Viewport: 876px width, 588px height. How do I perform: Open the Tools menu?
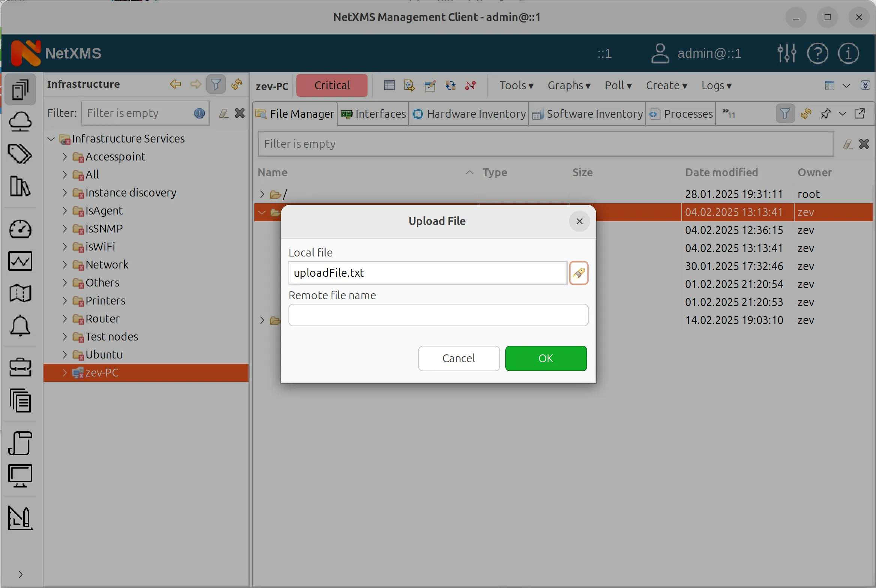point(516,85)
